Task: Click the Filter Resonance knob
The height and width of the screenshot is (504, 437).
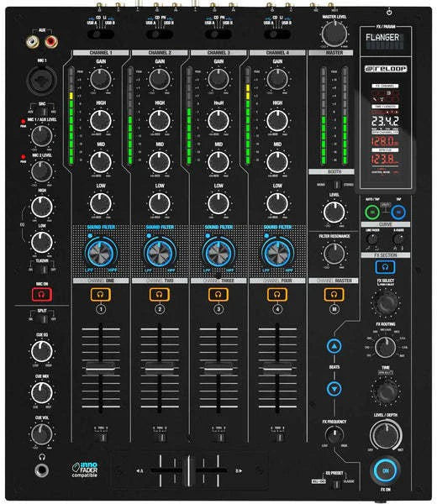Action: coord(334,254)
